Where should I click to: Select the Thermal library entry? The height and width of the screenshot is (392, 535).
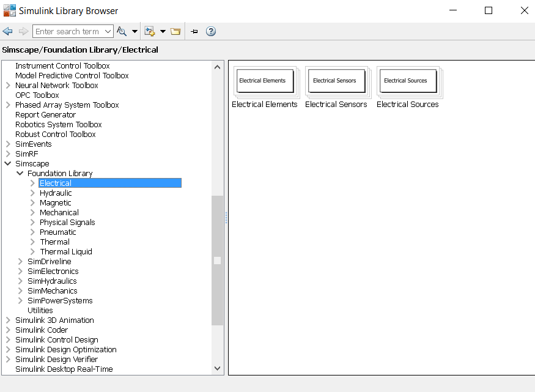[x=55, y=242]
